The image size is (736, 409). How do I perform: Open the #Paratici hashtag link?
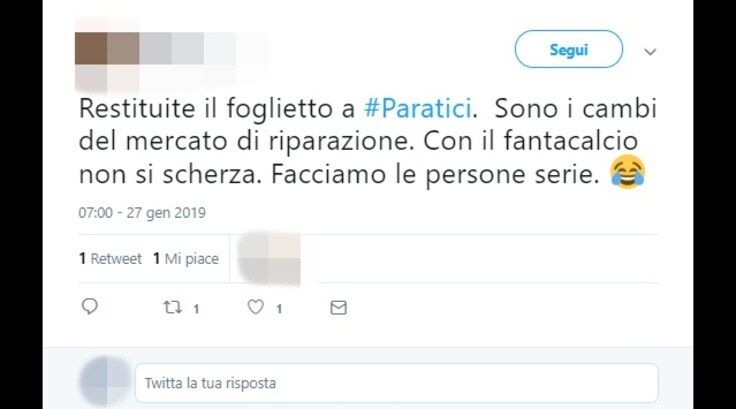[x=418, y=108]
